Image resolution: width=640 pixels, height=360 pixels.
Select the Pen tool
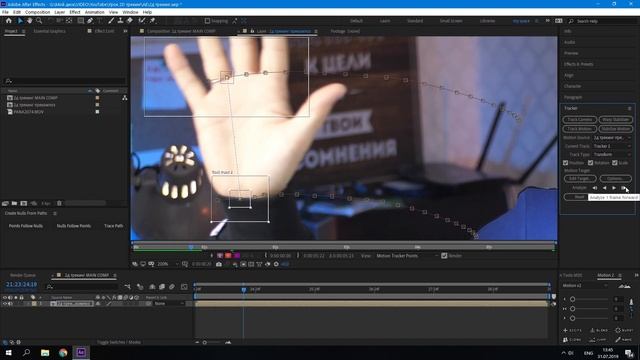(x=90, y=21)
